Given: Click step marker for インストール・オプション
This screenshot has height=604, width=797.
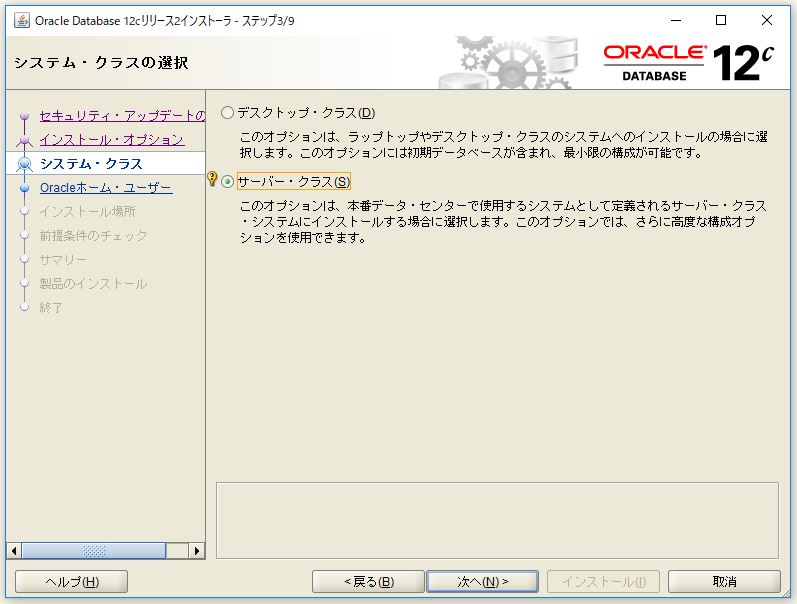Looking at the screenshot, I should [24, 140].
